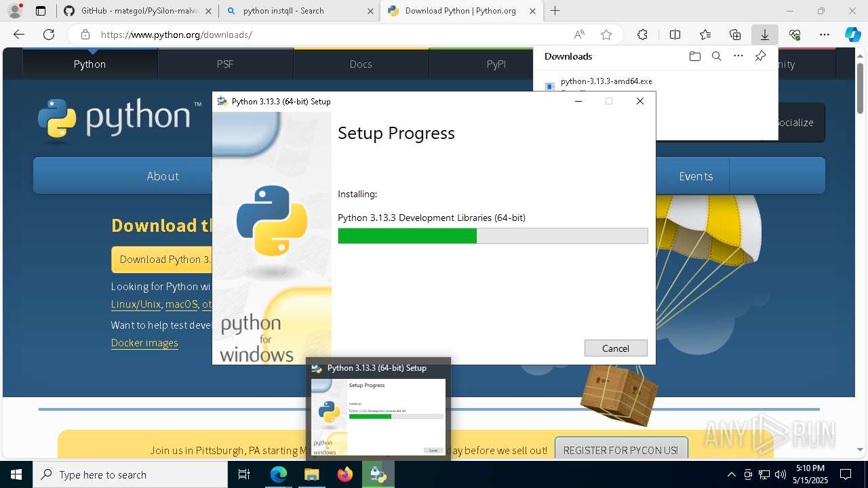
Task: Close the Download Python tab
Action: [x=533, y=11]
